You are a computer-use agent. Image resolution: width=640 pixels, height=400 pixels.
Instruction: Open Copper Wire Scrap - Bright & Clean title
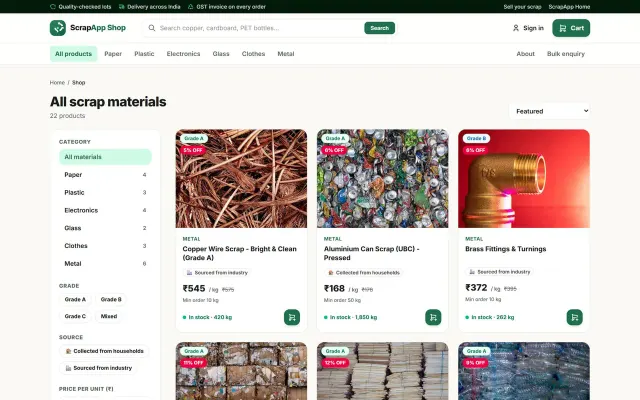(240, 253)
